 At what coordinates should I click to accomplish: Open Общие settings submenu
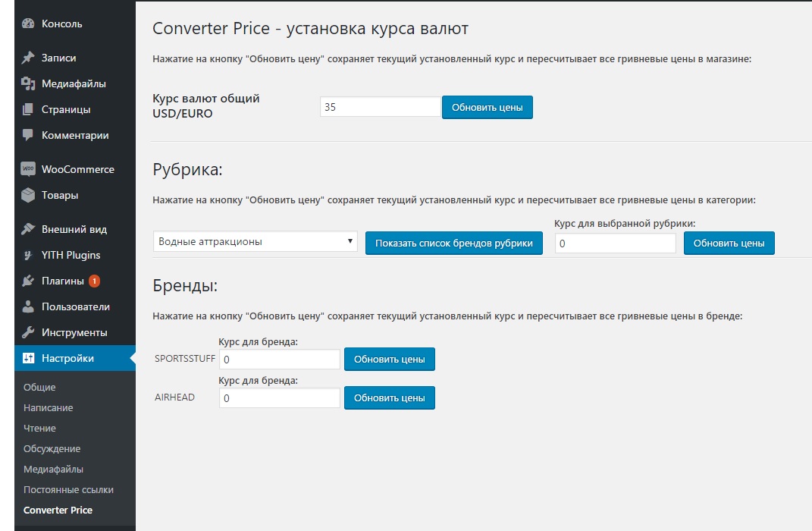tap(39, 388)
